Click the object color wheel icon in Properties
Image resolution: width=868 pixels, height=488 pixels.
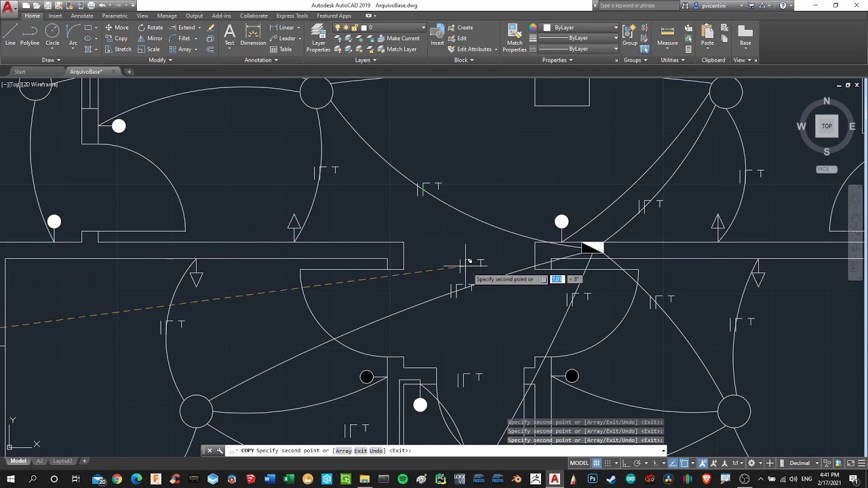pyautogui.click(x=533, y=28)
